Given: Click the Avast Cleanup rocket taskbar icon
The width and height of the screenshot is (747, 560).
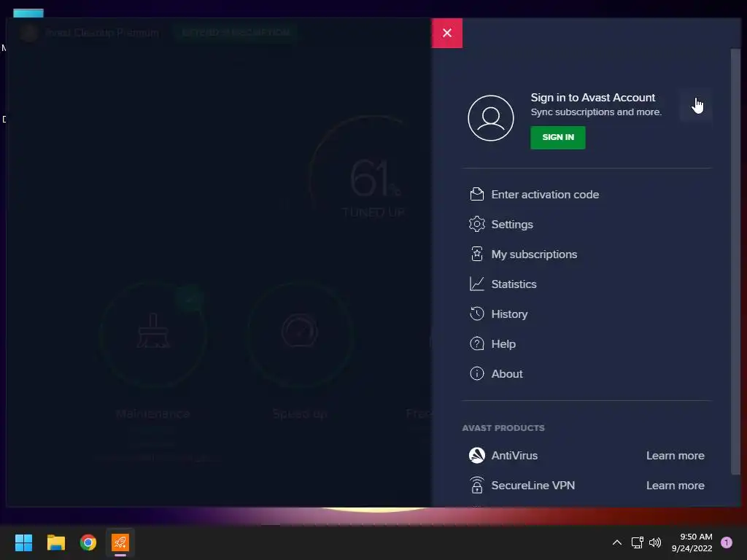Looking at the screenshot, I should tap(120, 542).
